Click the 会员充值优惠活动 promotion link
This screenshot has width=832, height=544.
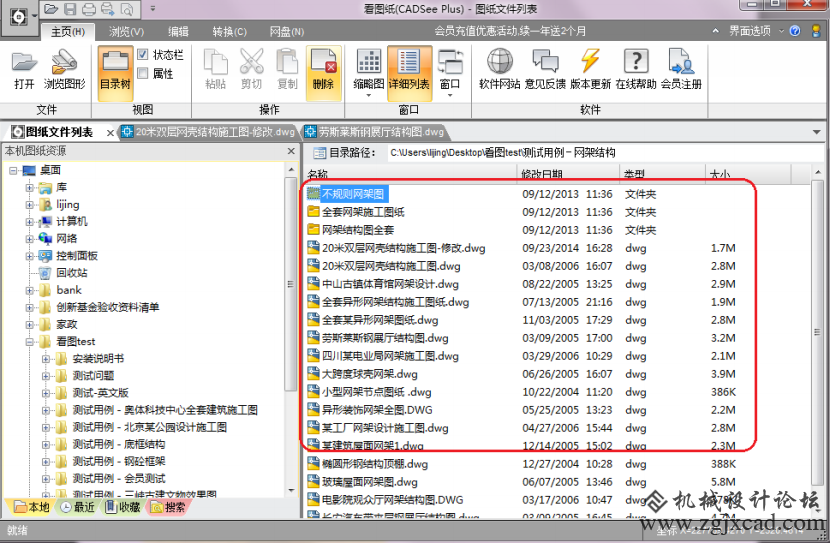click(x=510, y=31)
